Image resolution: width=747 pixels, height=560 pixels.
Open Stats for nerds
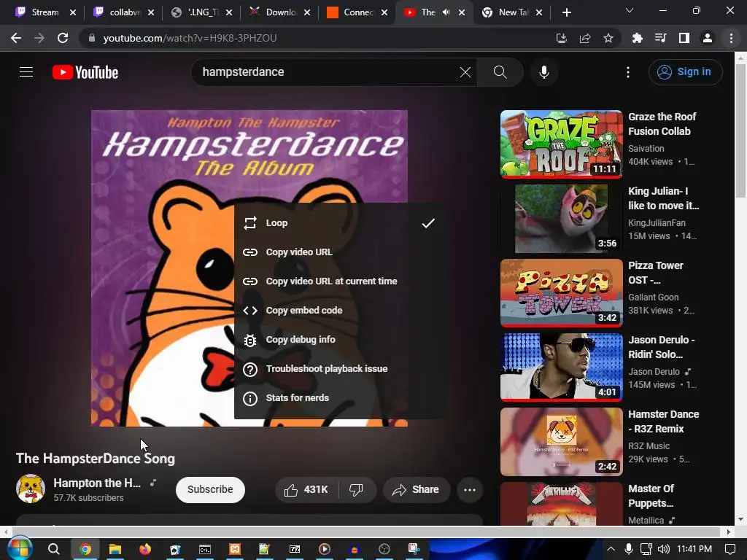[x=340, y=397]
